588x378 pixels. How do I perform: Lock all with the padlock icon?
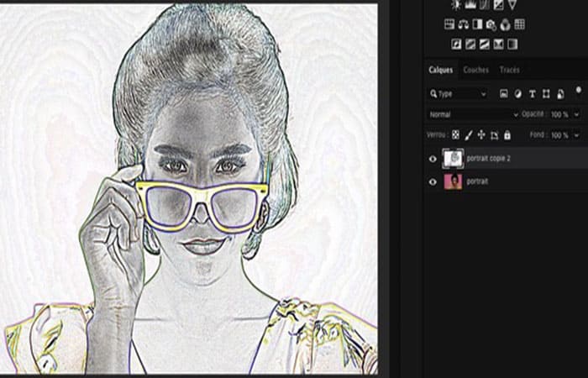[x=507, y=135]
